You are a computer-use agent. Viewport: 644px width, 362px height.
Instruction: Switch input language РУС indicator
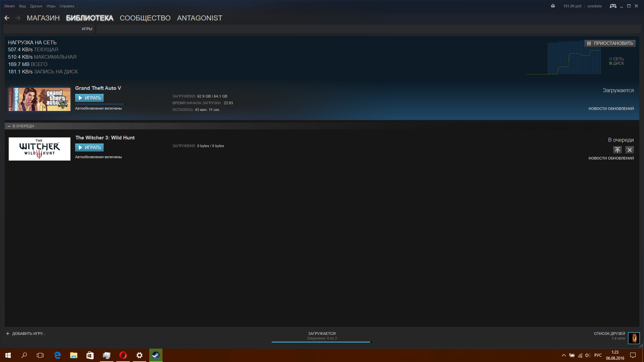point(598,355)
